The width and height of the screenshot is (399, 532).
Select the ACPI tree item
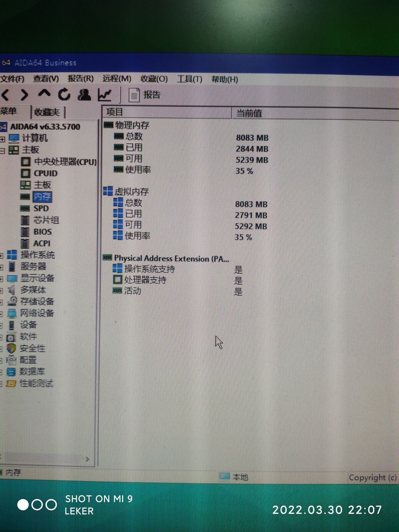[x=42, y=244]
